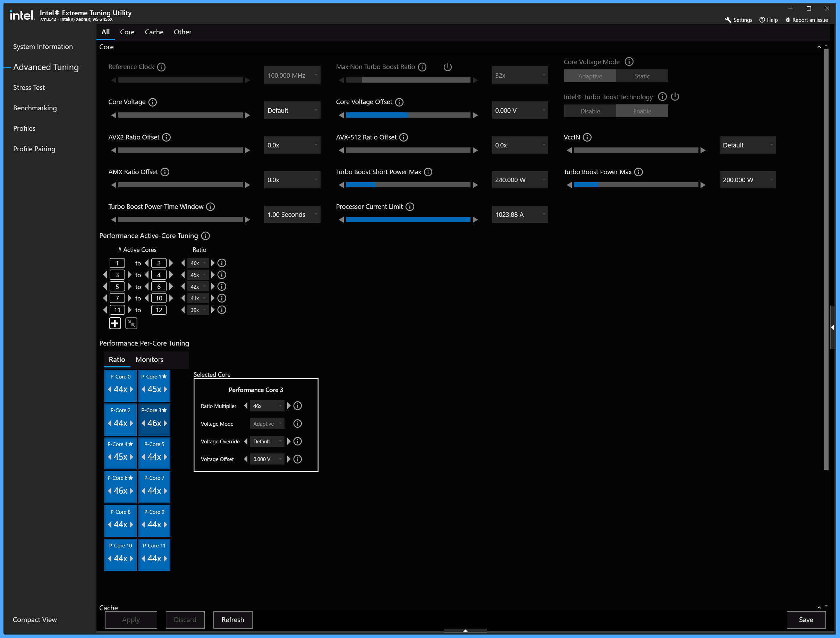This screenshot has height=638, width=840.
Task: Click info icon on the 46x active-core ratio row
Action: click(222, 263)
